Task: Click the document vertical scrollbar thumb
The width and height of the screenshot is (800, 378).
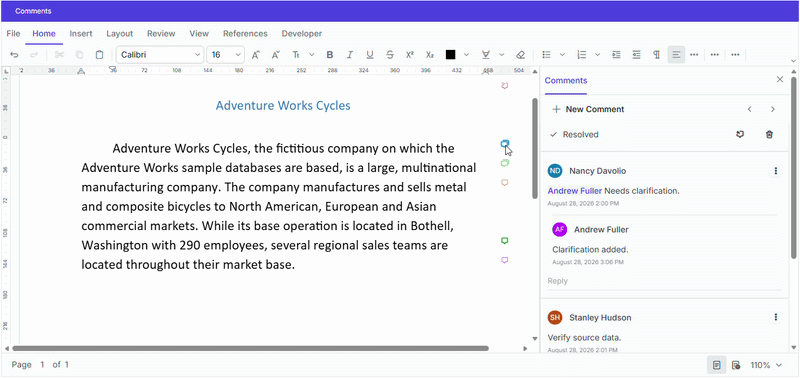Action: 535,148
